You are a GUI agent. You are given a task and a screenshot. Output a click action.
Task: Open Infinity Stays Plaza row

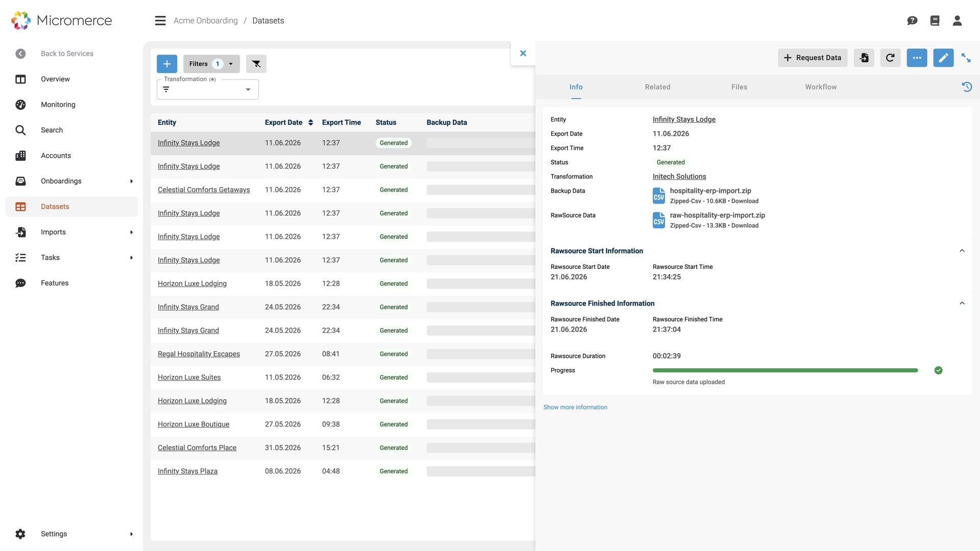[187, 471]
